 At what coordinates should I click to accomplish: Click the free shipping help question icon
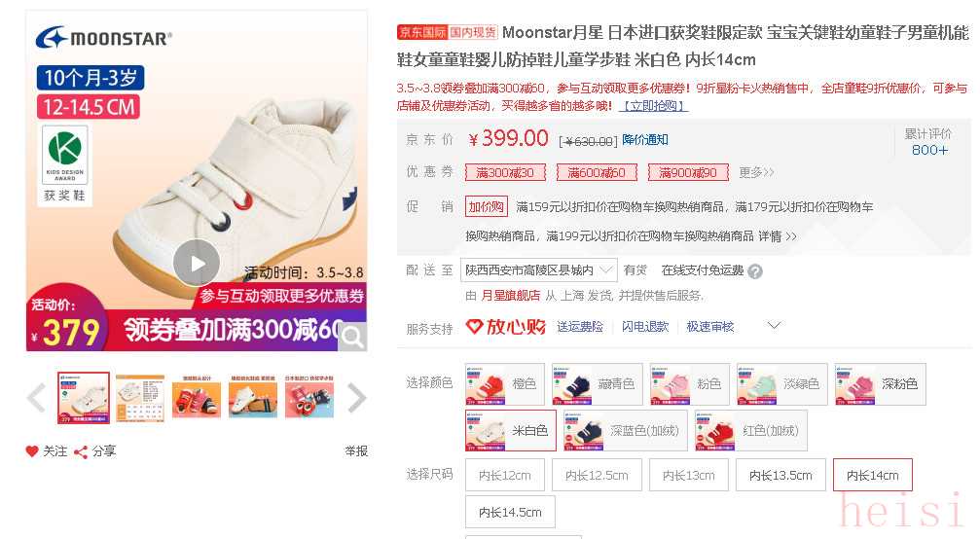tap(755, 271)
